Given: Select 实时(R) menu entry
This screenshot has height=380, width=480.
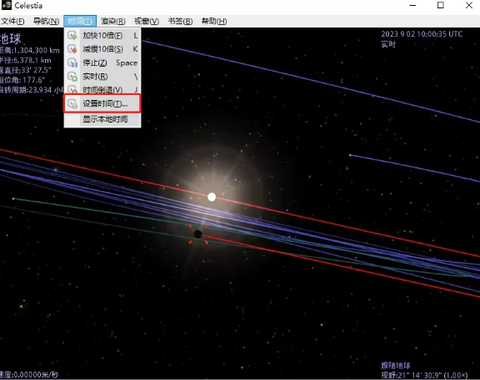Looking at the screenshot, I should click(x=103, y=76).
